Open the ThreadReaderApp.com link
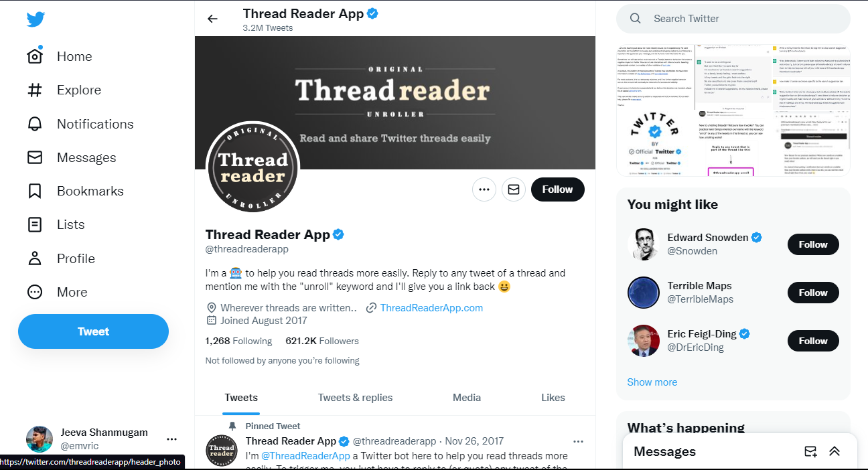 tap(431, 308)
